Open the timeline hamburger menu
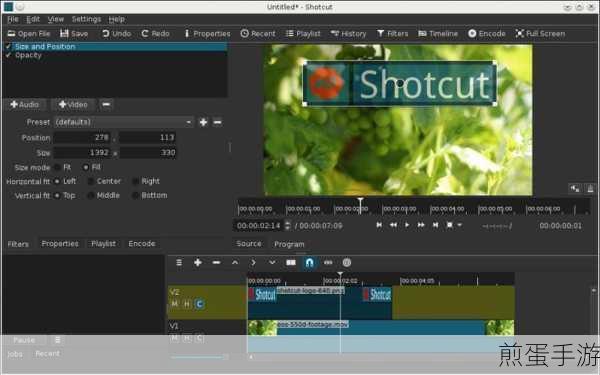 click(179, 262)
